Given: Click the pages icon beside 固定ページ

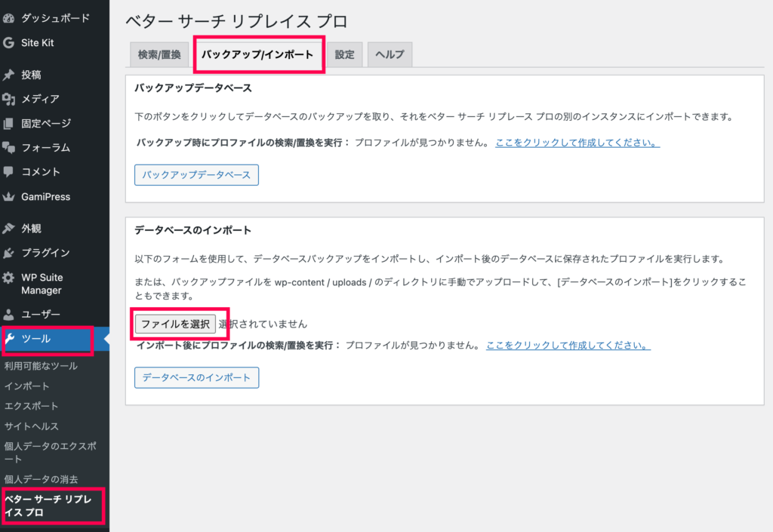Looking at the screenshot, I should (8, 123).
